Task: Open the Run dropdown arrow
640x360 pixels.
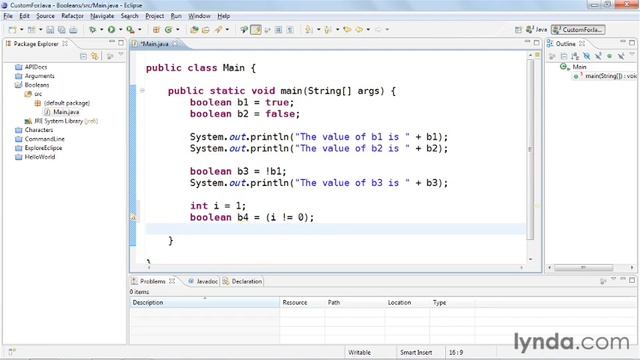Action: [120, 29]
